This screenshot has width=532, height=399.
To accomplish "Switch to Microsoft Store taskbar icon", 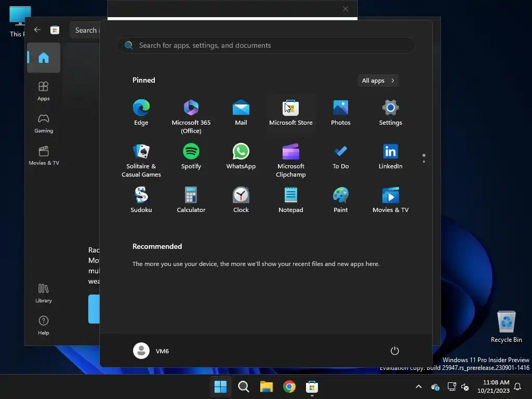I will click(312, 387).
